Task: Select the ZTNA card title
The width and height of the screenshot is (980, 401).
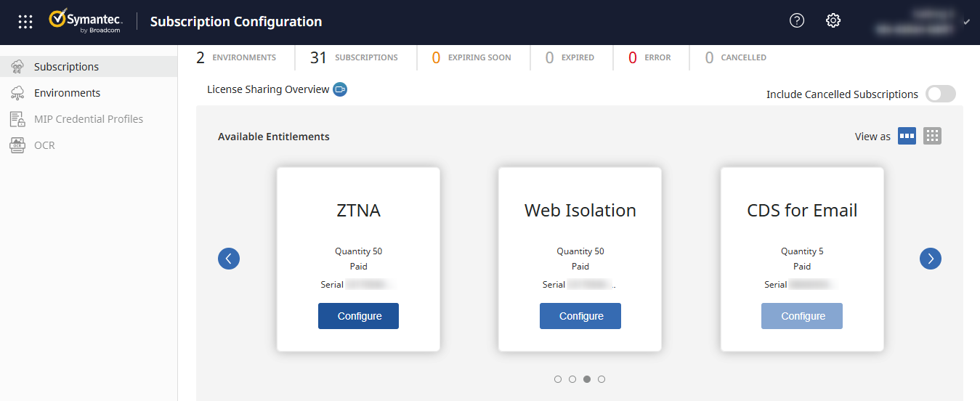Action: click(x=359, y=211)
